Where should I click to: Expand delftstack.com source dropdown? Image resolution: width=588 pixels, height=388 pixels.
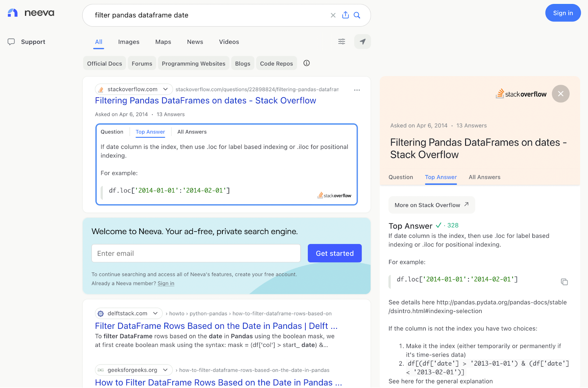click(155, 313)
